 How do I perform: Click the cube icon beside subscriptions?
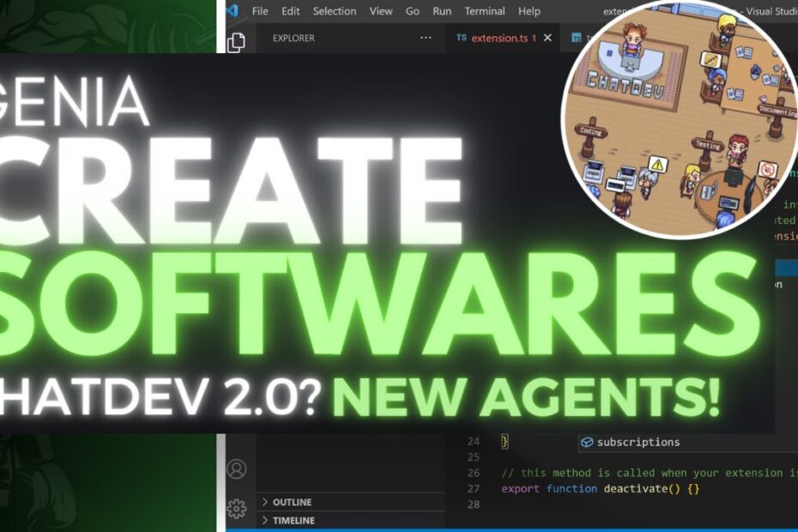tap(587, 442)
